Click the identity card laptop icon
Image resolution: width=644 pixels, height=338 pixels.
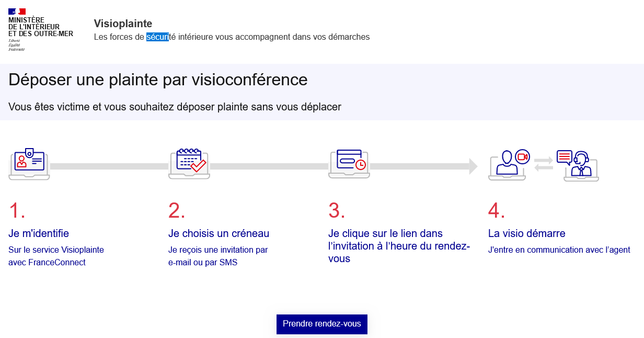29,164
